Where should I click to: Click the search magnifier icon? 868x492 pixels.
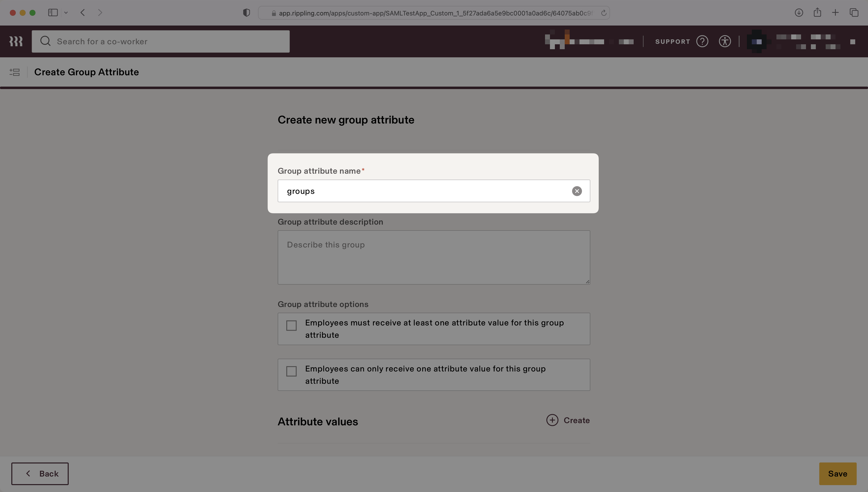45,41
